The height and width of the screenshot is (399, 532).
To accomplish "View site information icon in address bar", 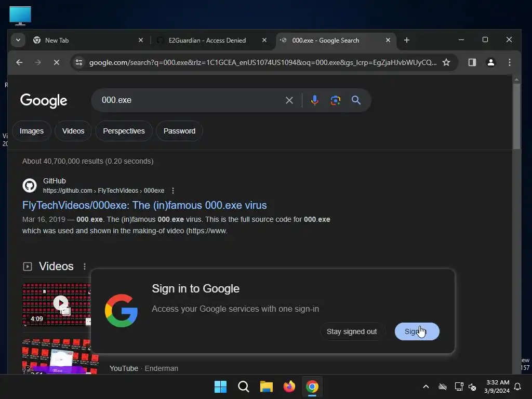I will coord(79,62).
